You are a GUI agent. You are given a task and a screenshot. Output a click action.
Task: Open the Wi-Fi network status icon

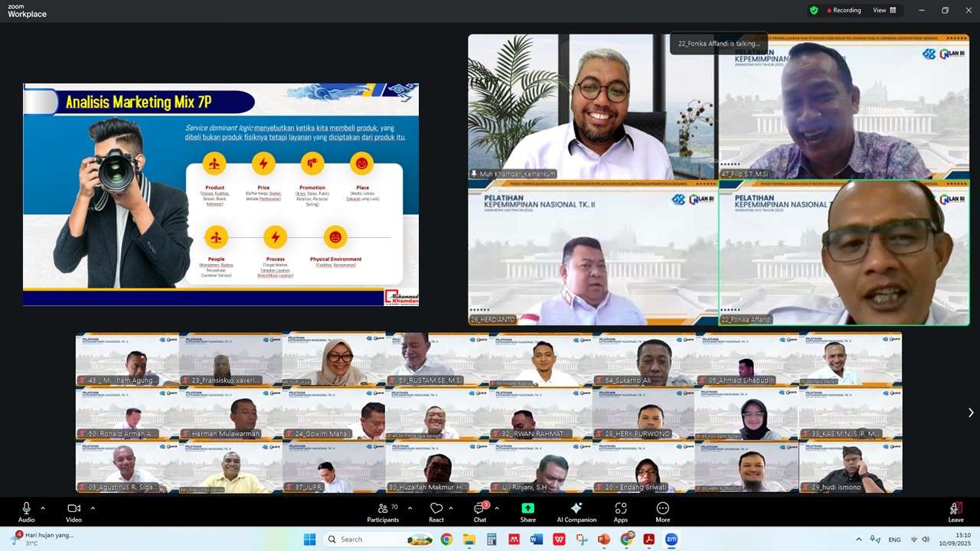[913, 540]
